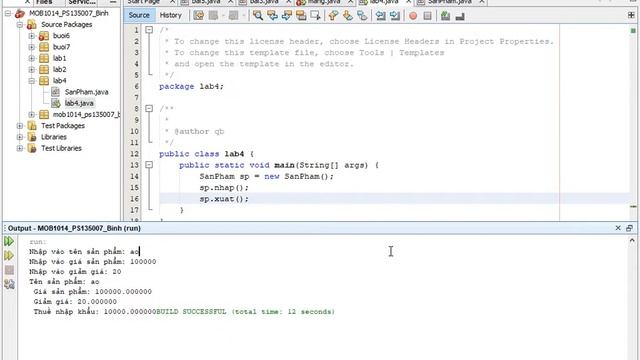Re-run with different parameters yellow icon
Image resolution: width=640 pixels, height=360 pixels.
pyautogui.click(x=9, y=256)
